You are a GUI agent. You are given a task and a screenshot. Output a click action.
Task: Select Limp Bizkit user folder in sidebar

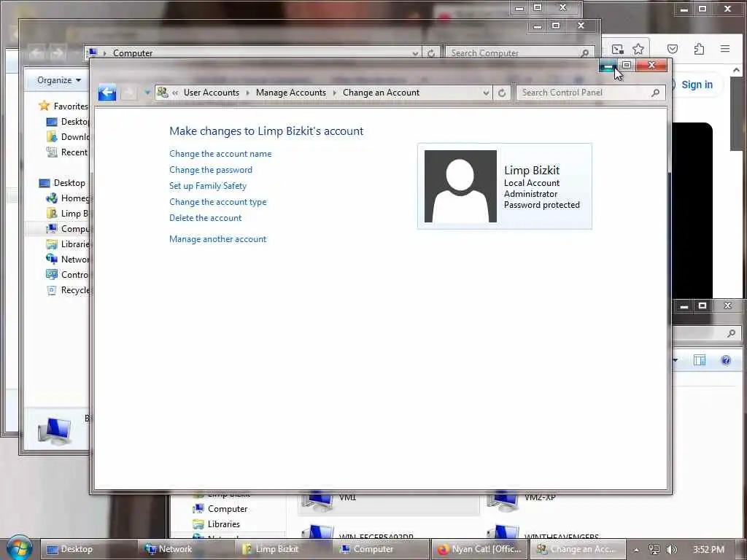pyautogui.click(x=68, y=214)
